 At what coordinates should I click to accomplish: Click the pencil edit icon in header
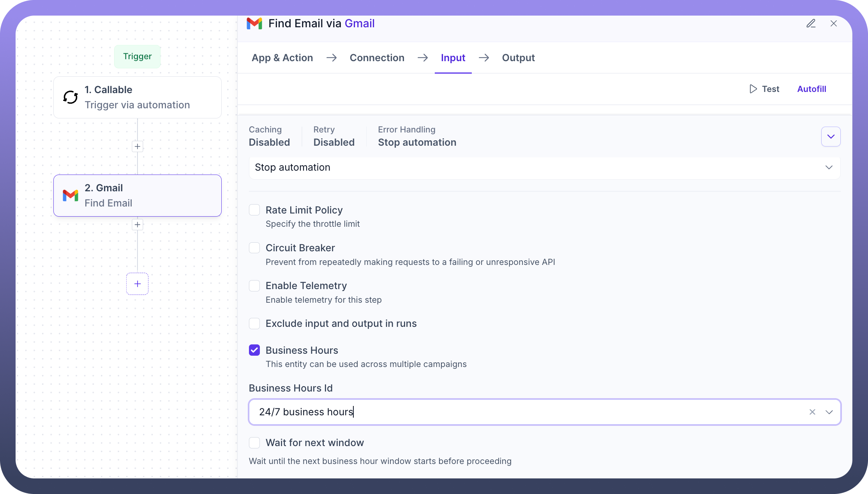[x=811, y=24]
